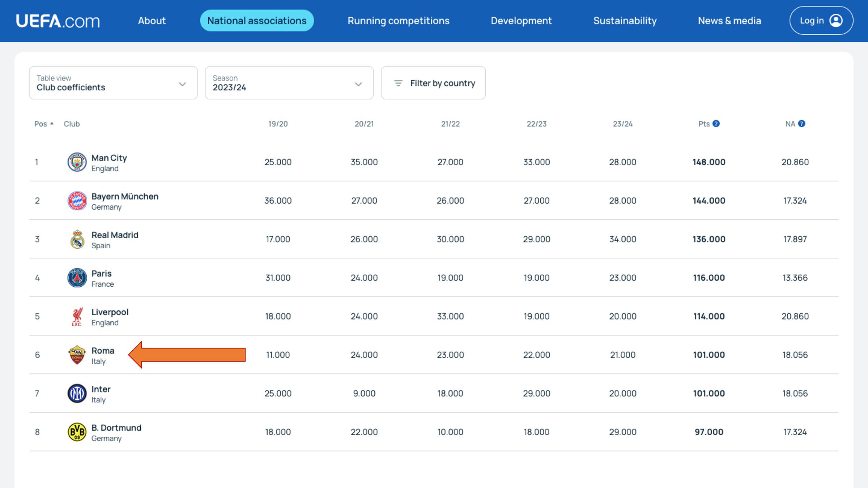Click B. Dortmund's 97.000 points total
Image resolution: width=868 pixels, height=488 pixels.
709,432
